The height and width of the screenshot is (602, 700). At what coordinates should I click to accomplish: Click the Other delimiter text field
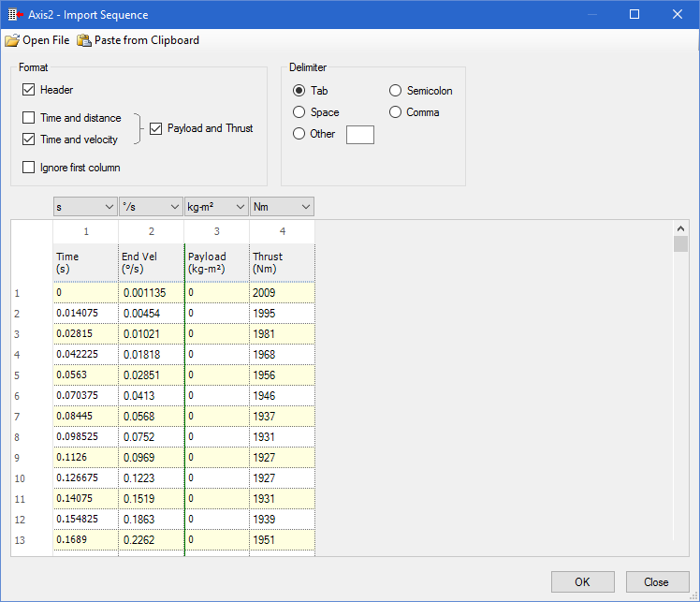[x=360, y=135]
